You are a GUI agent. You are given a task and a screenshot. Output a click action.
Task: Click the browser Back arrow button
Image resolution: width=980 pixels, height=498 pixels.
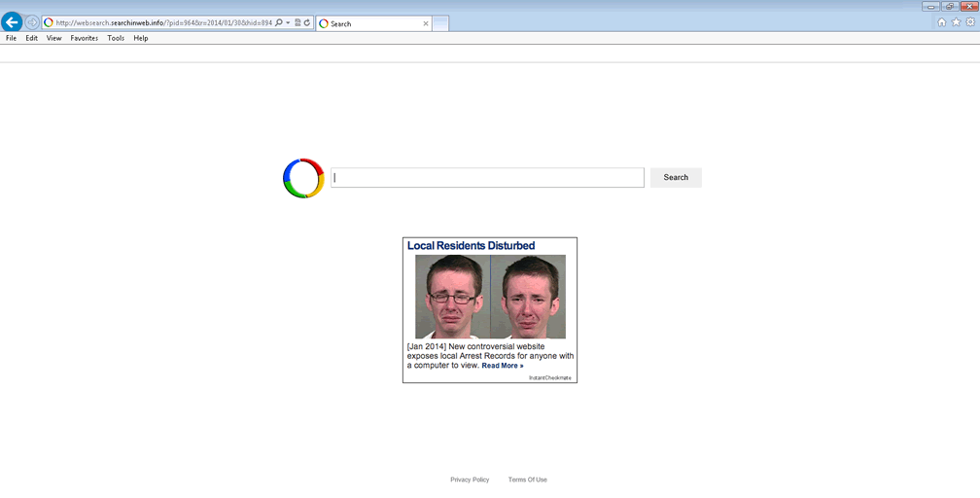(x=12, y=22)
